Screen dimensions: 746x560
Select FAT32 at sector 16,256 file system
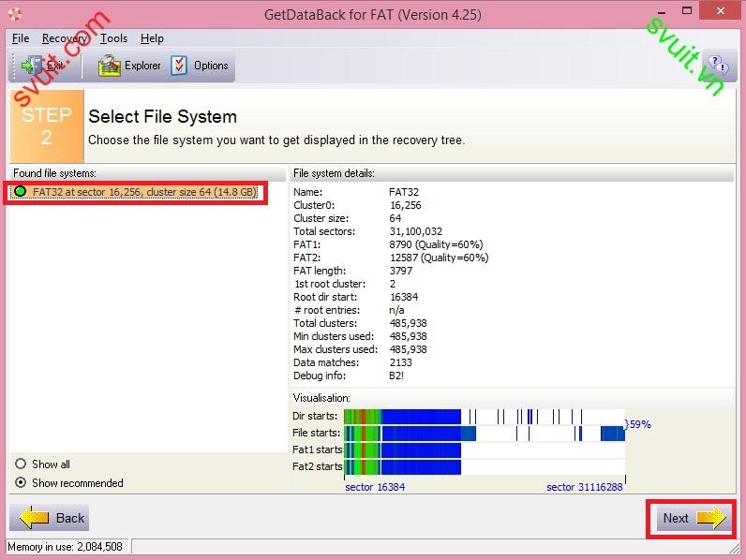tap(135, 192)
